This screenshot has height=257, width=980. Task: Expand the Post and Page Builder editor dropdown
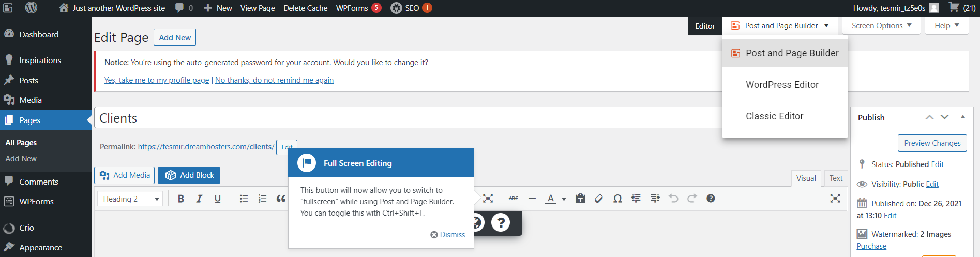780,26
